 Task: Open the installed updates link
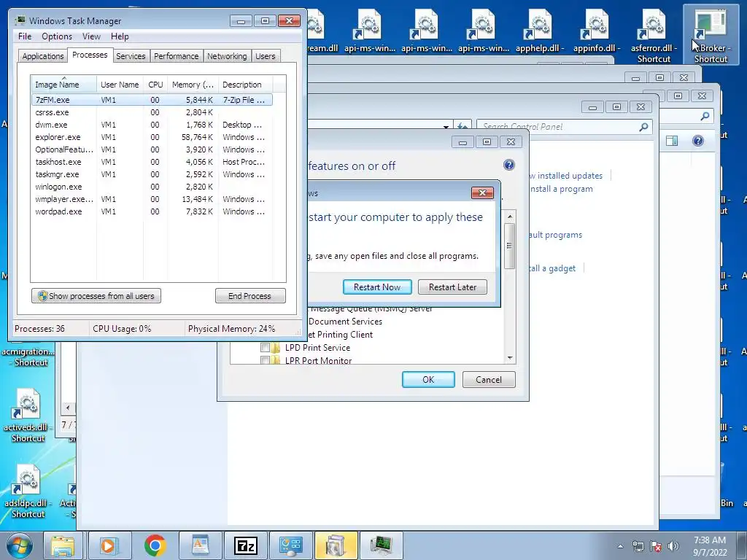(565, 176)
